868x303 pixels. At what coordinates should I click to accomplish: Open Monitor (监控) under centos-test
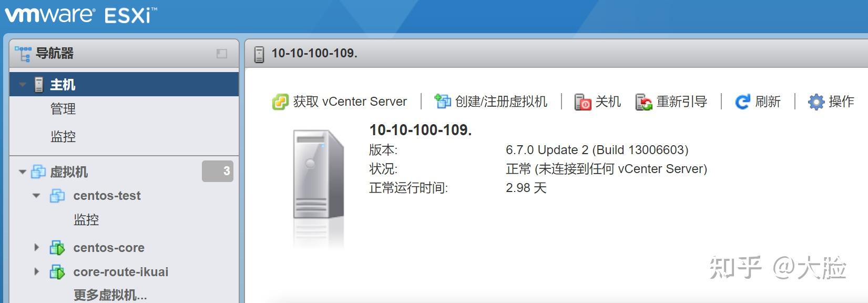86,219
